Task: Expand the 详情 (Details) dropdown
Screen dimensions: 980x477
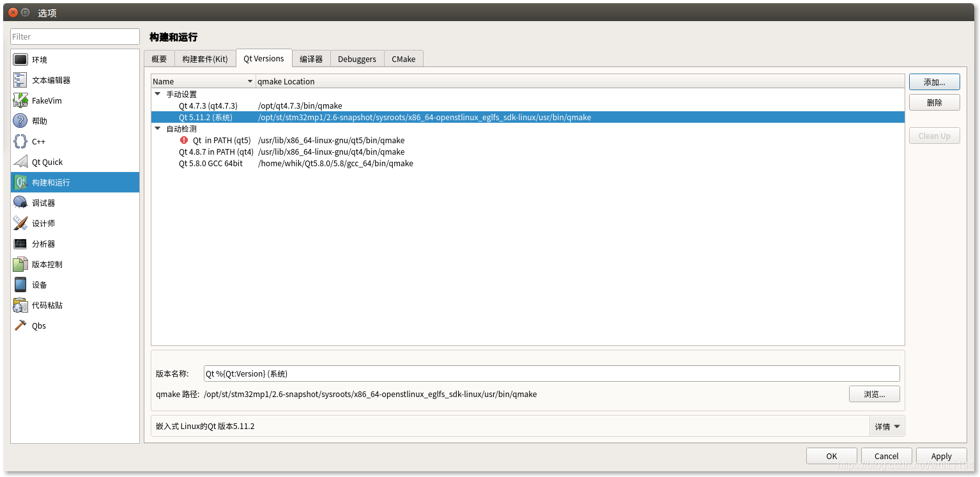Action: tap(887, 426)
